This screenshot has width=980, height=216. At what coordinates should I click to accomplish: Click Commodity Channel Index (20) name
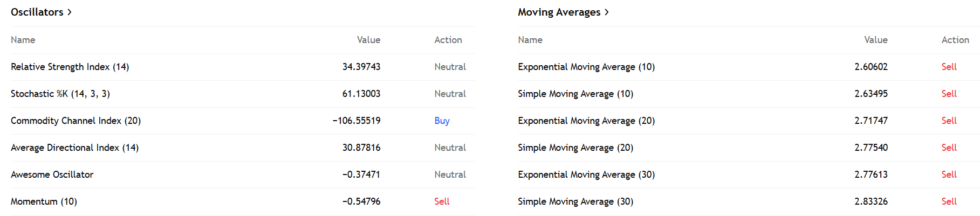click(x=76, y=121)
